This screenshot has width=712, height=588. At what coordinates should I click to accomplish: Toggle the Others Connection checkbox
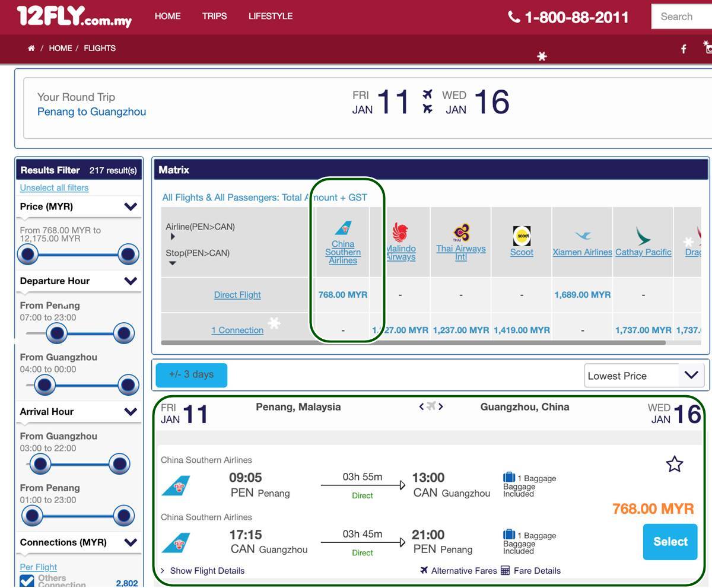[27, 581]
